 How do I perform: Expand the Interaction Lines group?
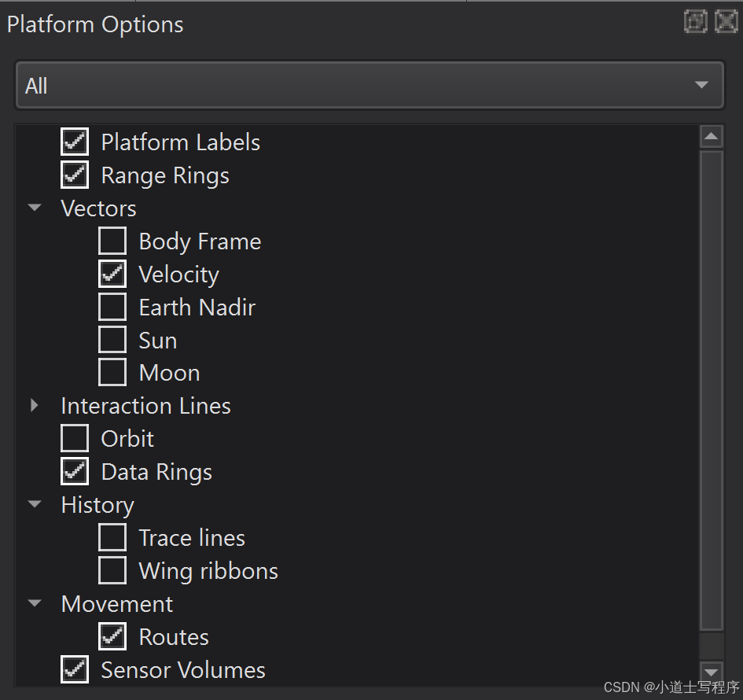[x=34, y=406]
